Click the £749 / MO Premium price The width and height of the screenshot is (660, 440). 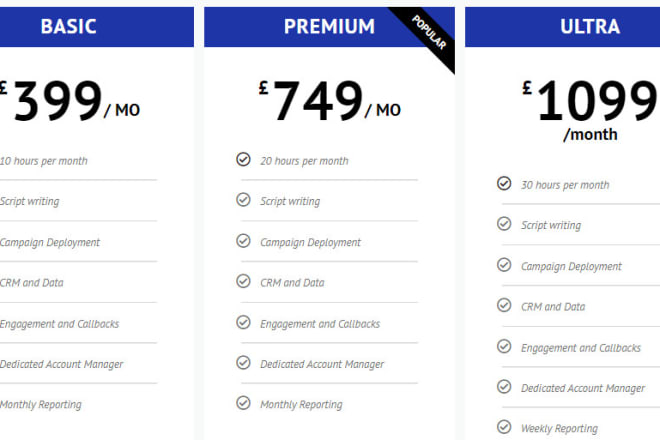[x=328, y=102]
